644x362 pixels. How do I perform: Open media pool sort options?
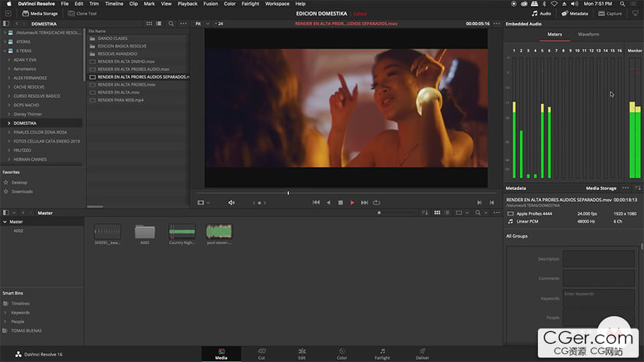424,213
